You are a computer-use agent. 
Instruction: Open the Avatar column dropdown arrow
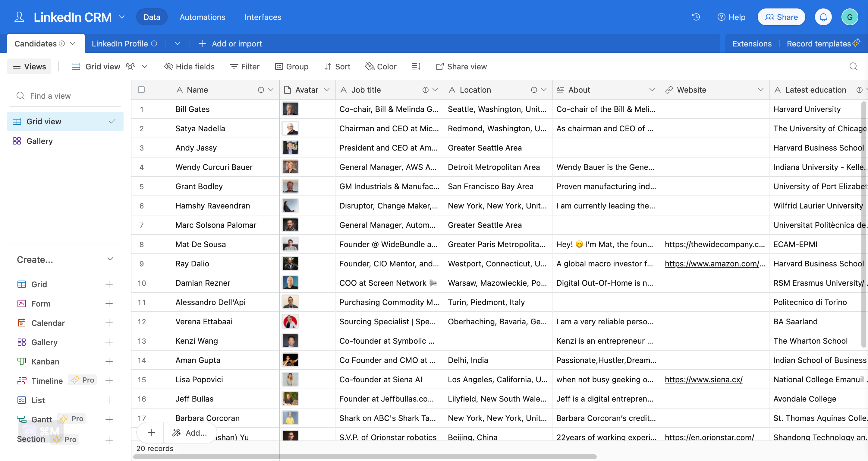click(x=326, y=90)
